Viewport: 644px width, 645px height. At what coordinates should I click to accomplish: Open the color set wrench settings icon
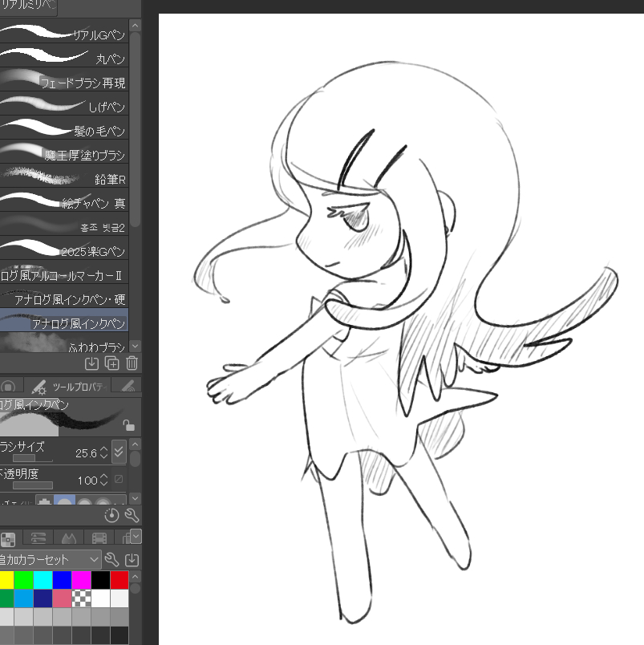click(x=112, y=559)
